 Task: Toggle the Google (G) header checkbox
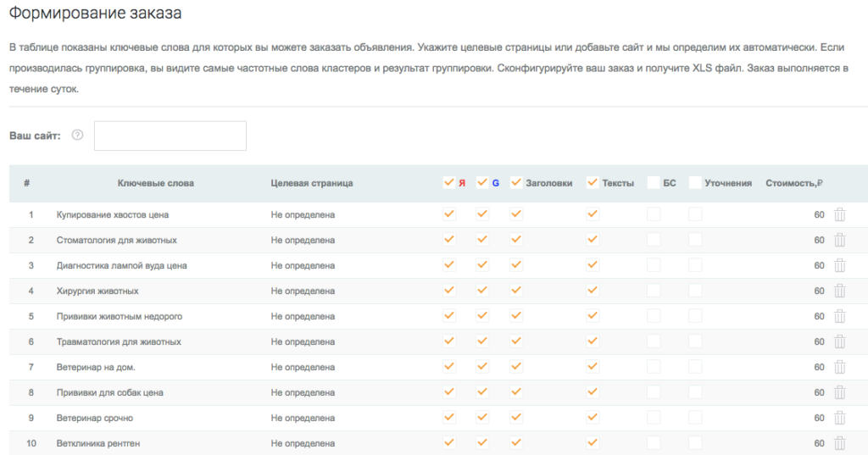(x=482, y=182)
